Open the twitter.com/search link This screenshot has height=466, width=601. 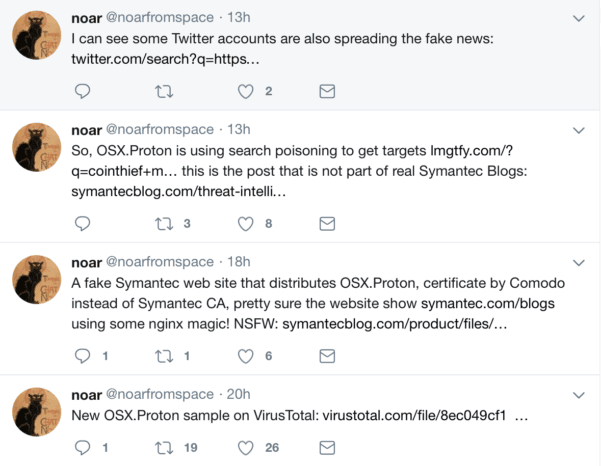(x=166, y=60)
